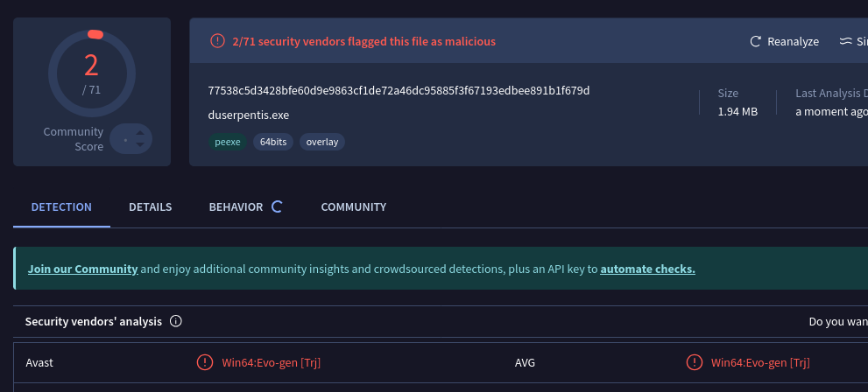The height and width of the screenshot is (392, 868).
Task: Click the info icon beside Security vendors' analysis
Action: click(175, 321)
